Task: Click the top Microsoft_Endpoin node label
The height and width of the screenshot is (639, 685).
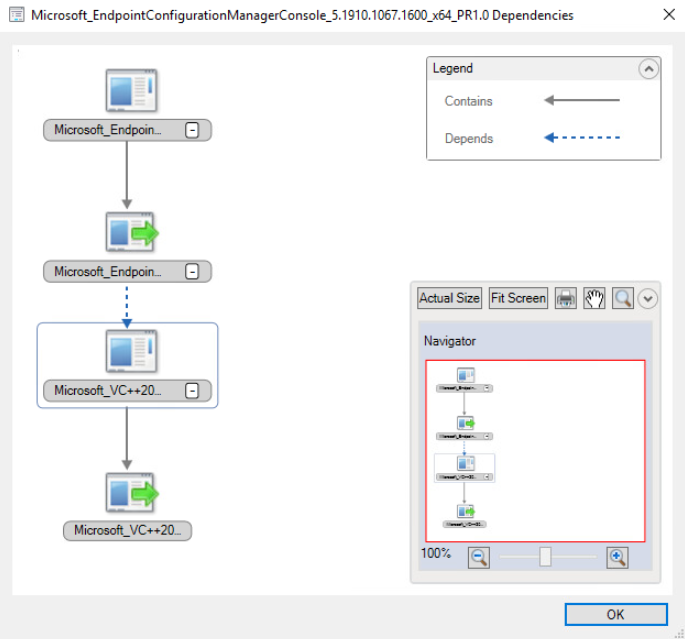Action: tap(108, 130)
